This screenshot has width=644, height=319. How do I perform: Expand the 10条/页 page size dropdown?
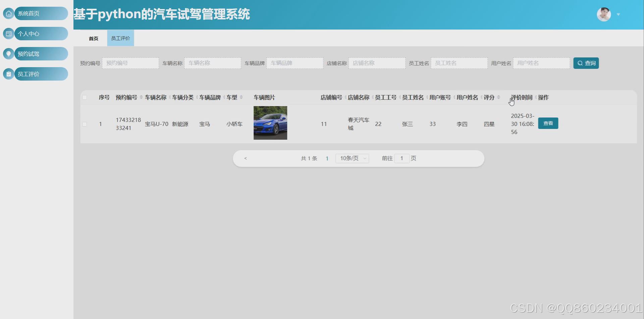coord(352,158)
